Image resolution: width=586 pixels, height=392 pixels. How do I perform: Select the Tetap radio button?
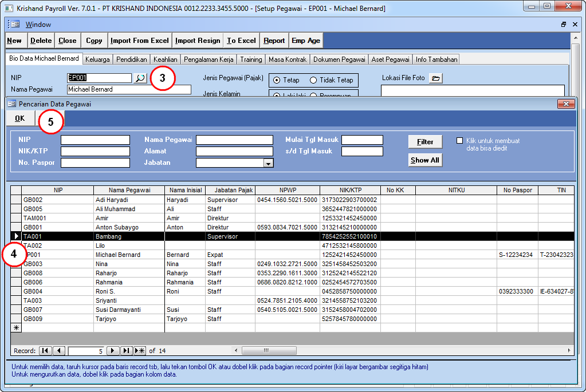click(277, 81)
